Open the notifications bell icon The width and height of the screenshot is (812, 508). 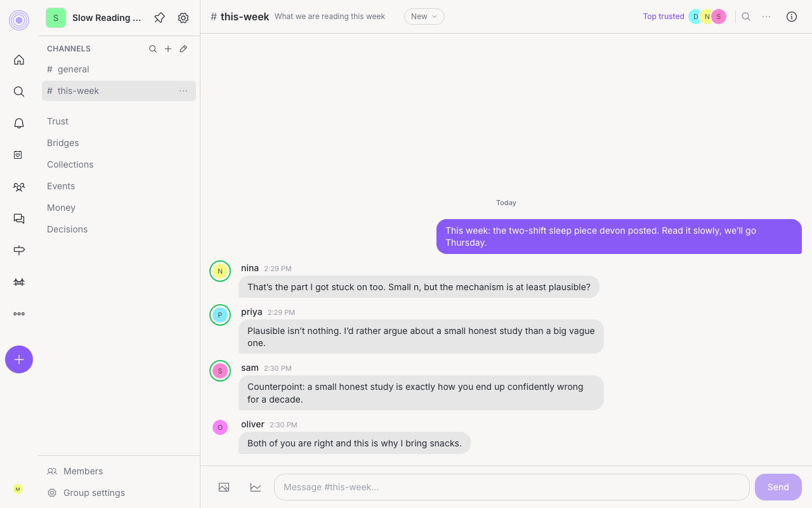pos(19,123)
